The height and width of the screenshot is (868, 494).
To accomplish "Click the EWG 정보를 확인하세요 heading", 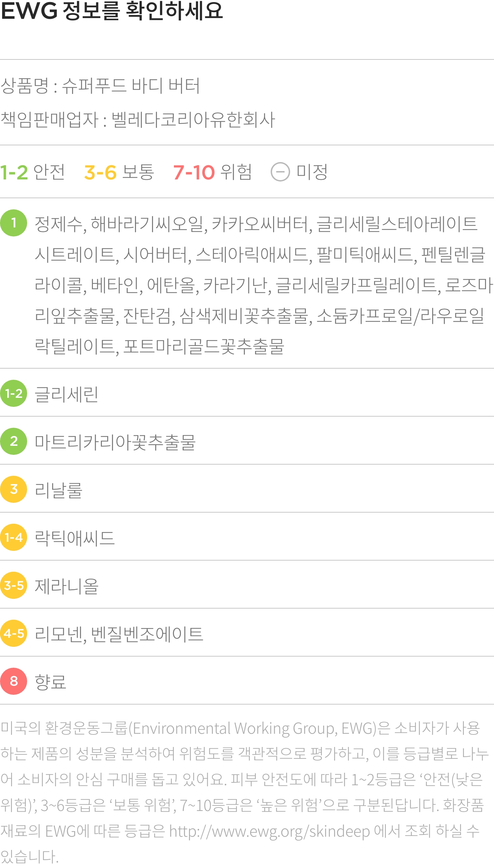I will pos(112,10).
